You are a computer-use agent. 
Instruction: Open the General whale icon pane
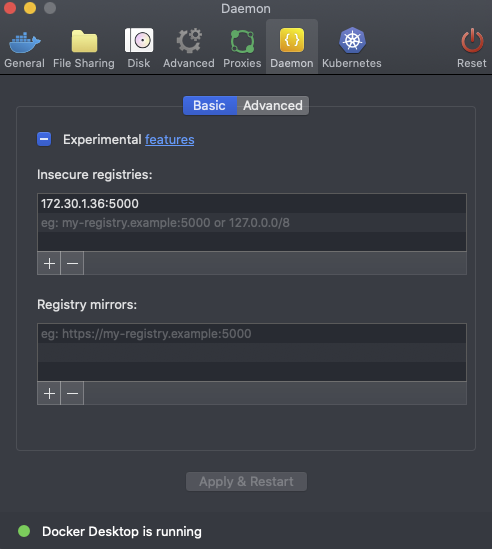pos(25,42)
